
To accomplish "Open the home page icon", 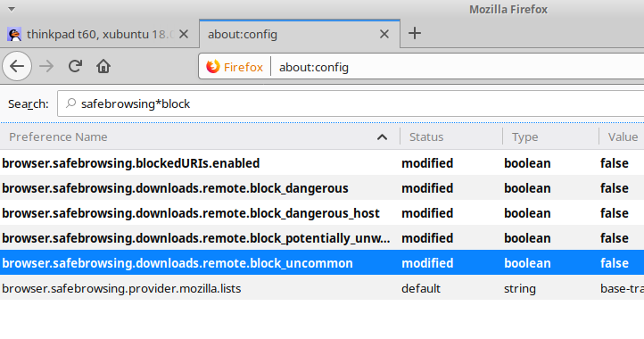I will coord(103,66).
